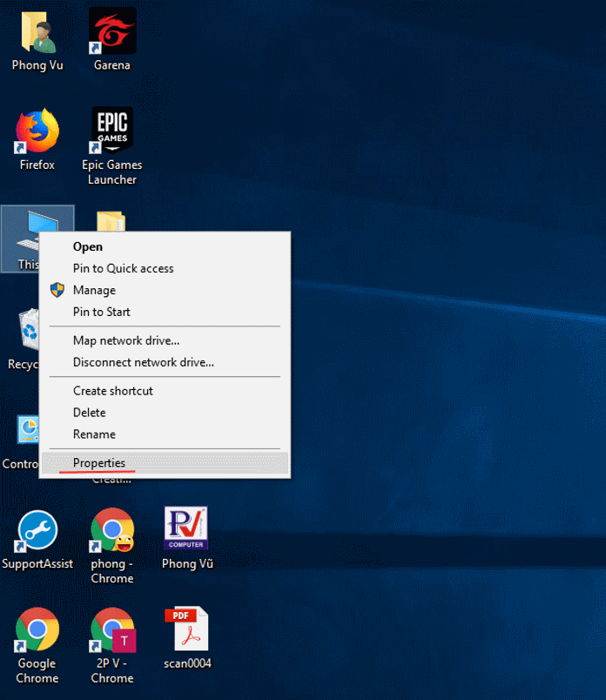
Task: Select the 'phong - Chrome' profile shortcut
Action: (x=112, y=531)
